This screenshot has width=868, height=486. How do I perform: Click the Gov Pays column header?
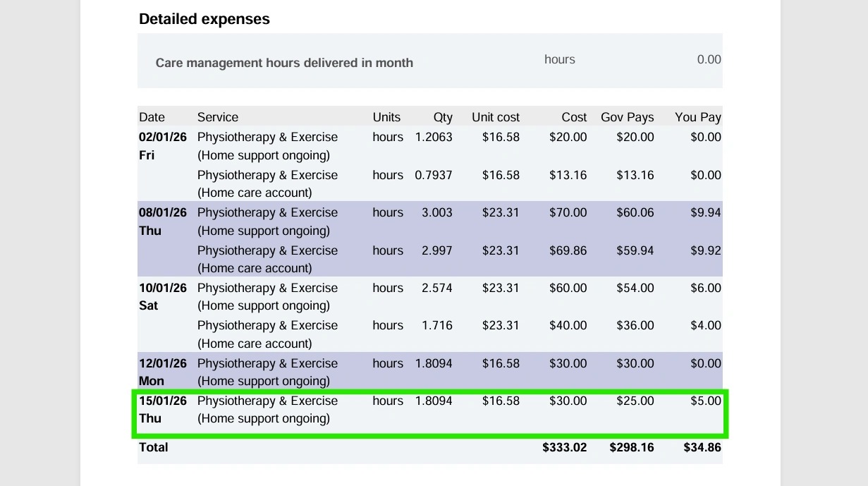point(627,117)
